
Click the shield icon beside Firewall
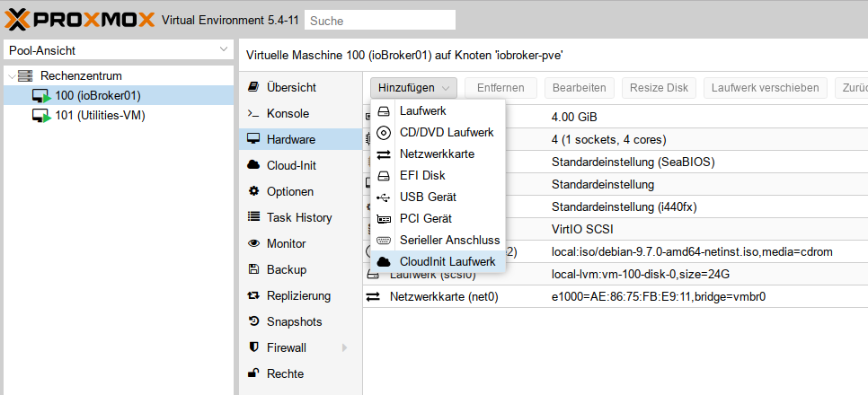253,347
